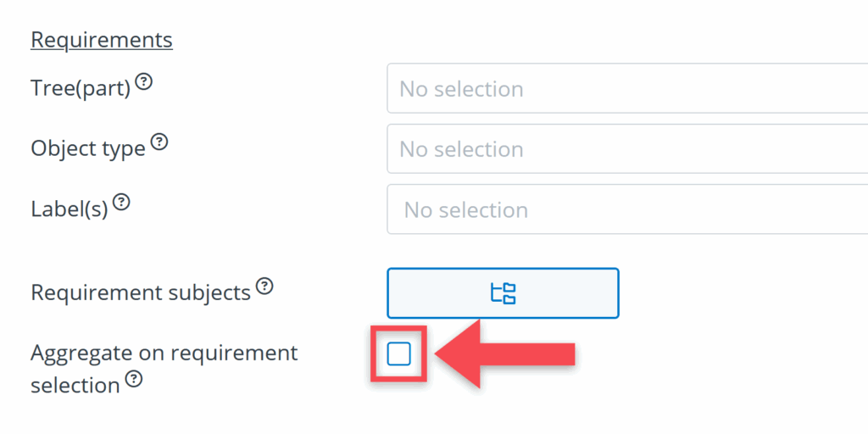Screen dimensions: 868x434
Task: Enable the Aggregate on requirement selection checkbox
Action: pos(398,353)
